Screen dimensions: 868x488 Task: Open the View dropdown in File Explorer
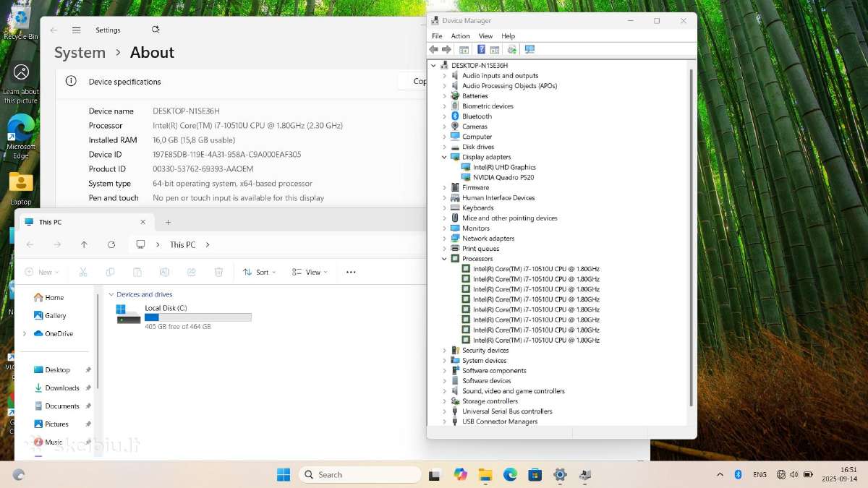tap(310, 272)
